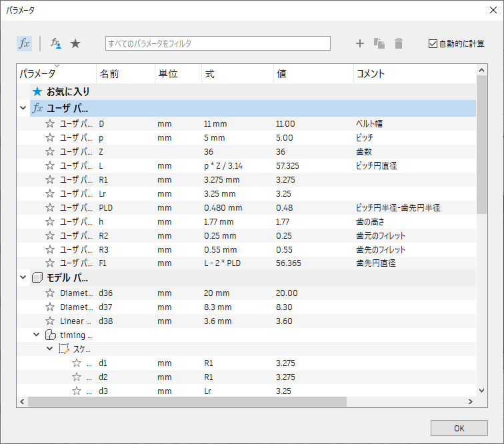Toggle the 自動的に計算 checkbox
Screen dimensions: 504x444
(x=433, y=44)
